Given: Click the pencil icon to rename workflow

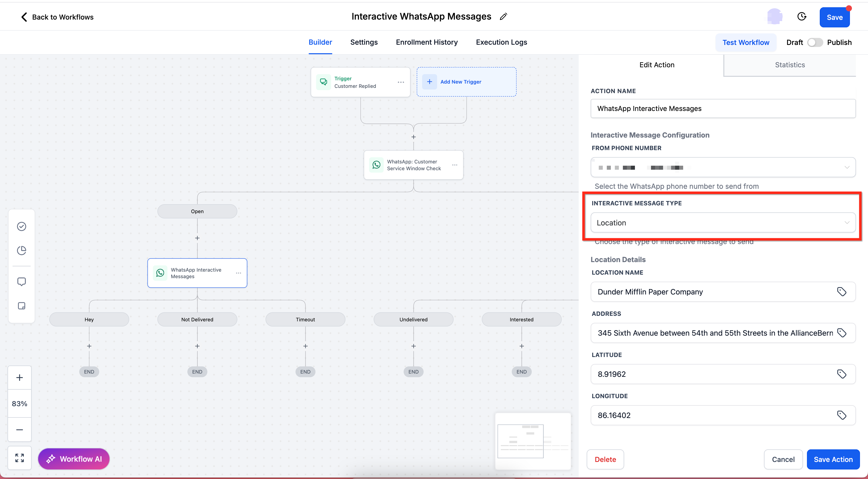Looking at the screenshot, I should [x=503, y=17].
